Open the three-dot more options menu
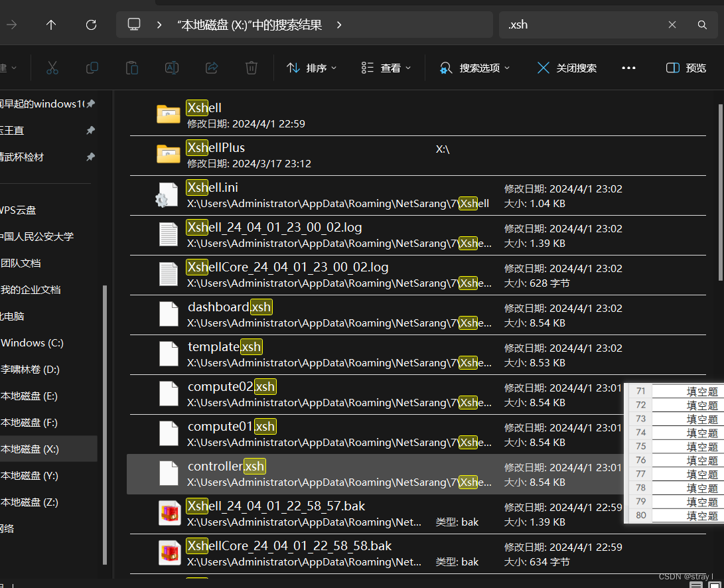The width and height of the screenshot is (724, 588). click(x=628, y=68)
